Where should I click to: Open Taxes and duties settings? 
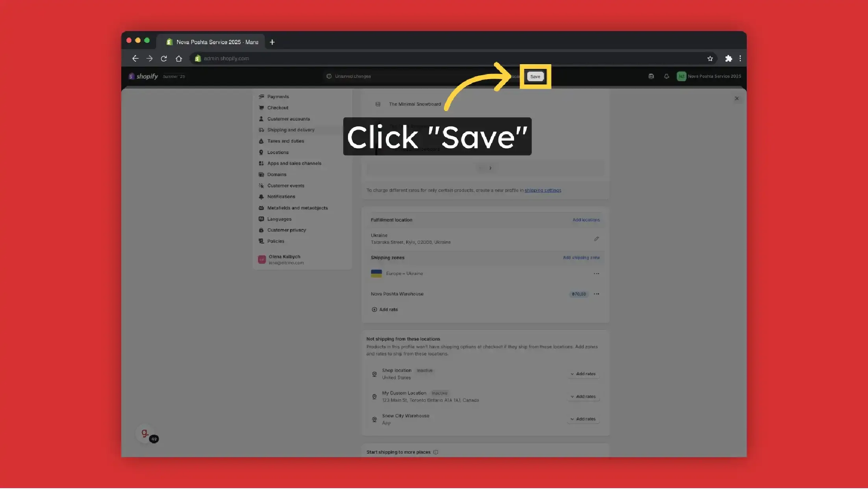285,141
